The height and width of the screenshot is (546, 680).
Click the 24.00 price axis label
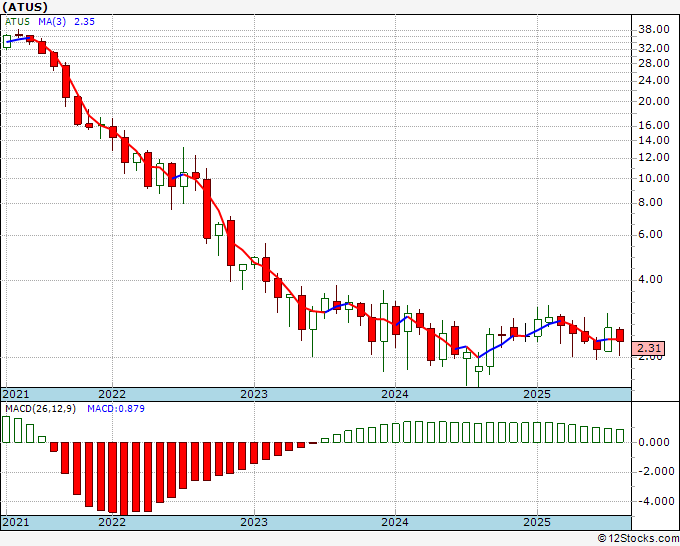click(x=654, y=80)
